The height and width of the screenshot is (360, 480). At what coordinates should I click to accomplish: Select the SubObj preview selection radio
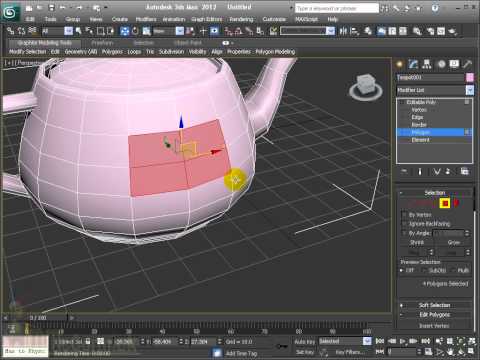(x=424, y=270)
